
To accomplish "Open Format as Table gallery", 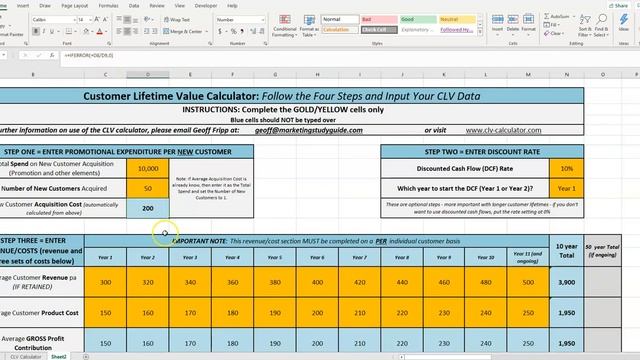I will click(x=309, y=26).
